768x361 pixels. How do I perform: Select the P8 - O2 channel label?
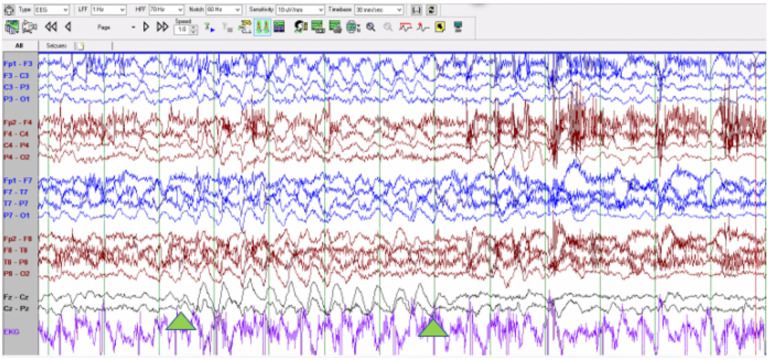[x=17, y=273]
